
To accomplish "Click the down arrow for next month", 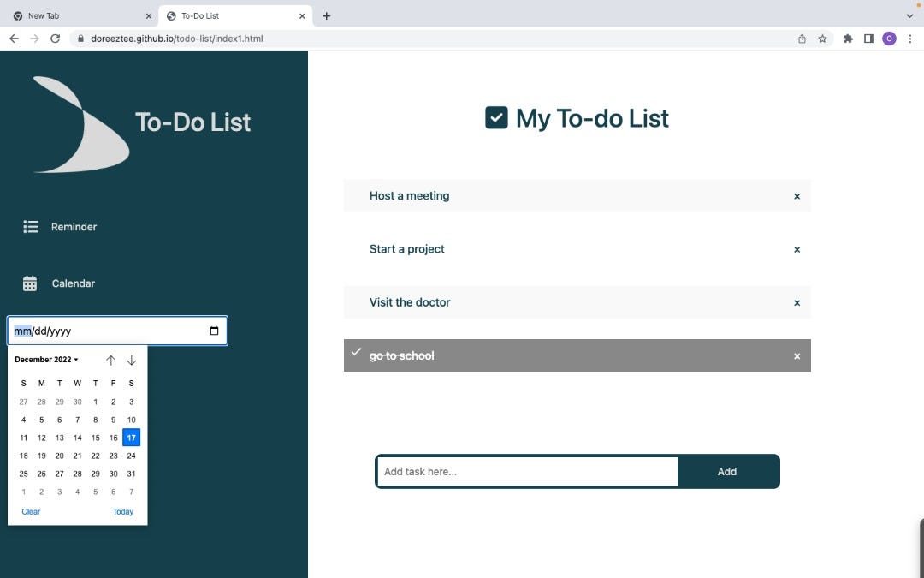I will (131, 360).
